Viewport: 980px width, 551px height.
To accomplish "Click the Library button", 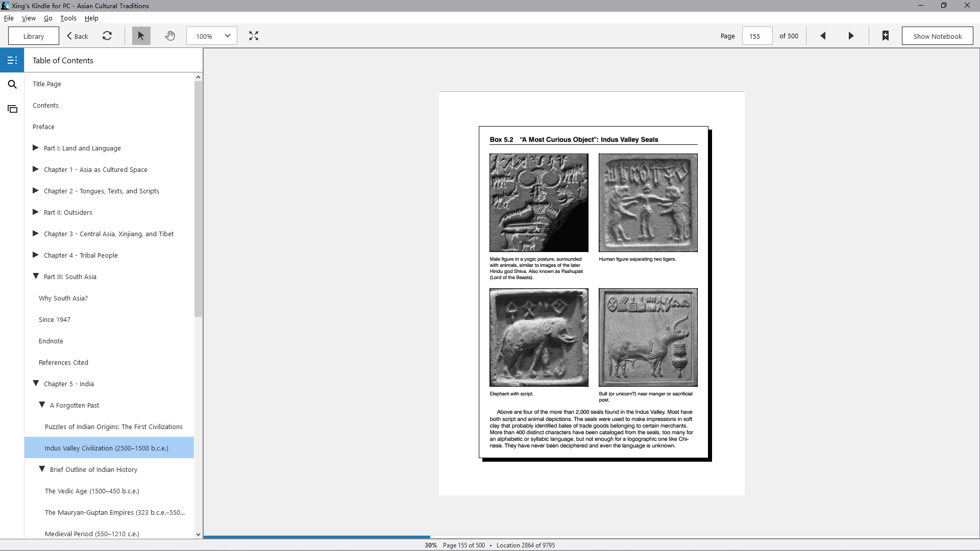I will (x=34, y=36).
